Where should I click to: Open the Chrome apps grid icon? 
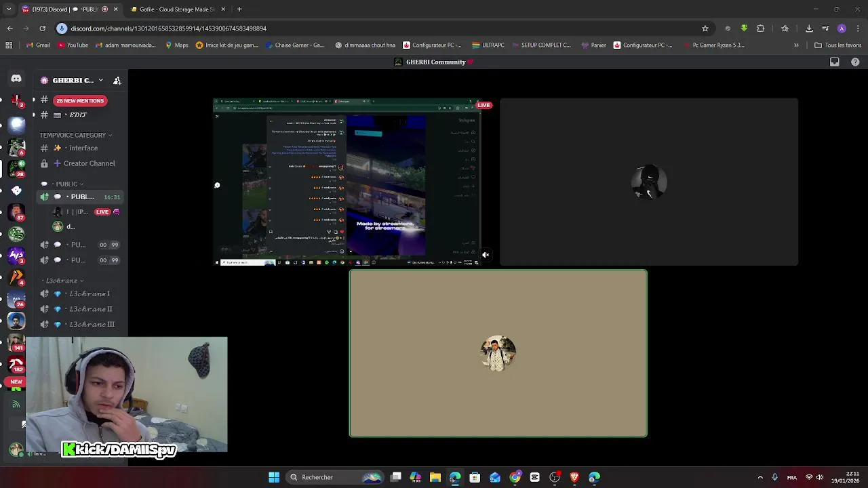click(x=9, y=45)
